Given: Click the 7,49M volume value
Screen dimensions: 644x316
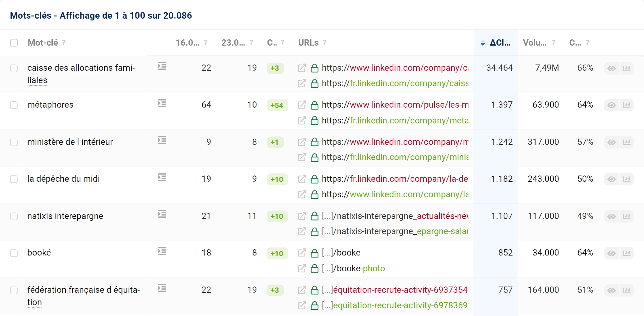Looking at the screenshot, I should (547, 68).
